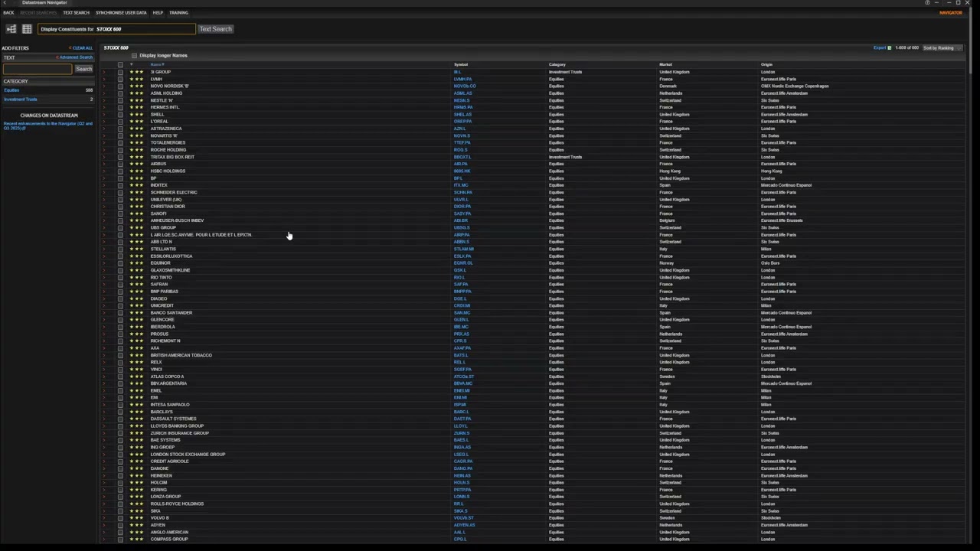Open the help question-mark icon in title bar
The image size is (980, 551).
[927, 2]
